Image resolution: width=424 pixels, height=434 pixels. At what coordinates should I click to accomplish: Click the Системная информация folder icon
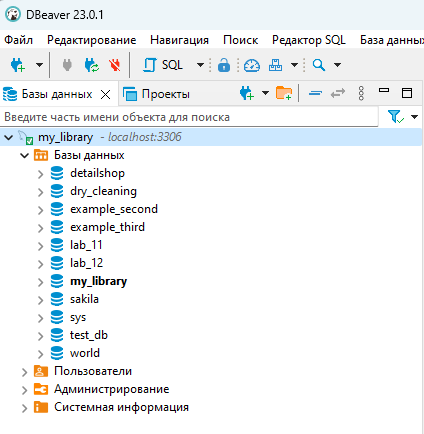(41, 407)
